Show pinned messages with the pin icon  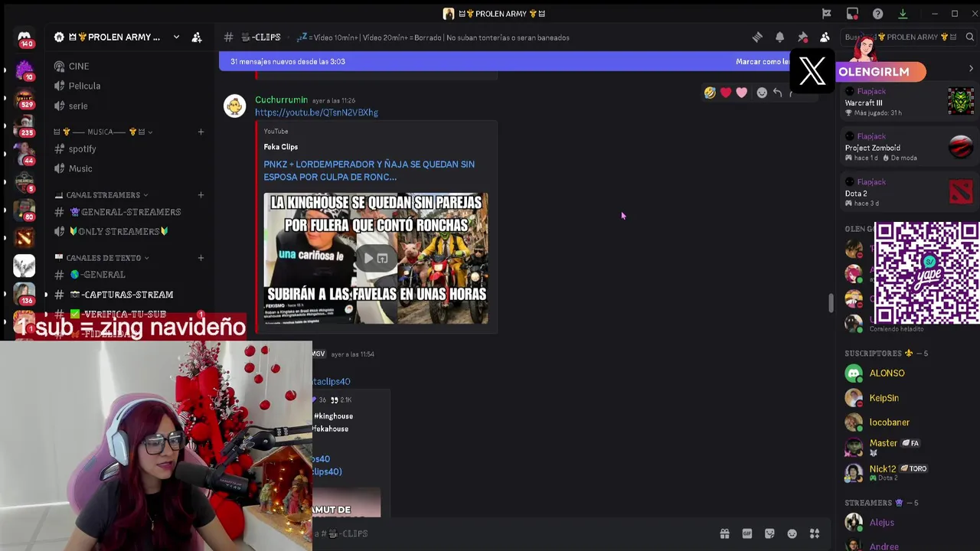[802, 37]
